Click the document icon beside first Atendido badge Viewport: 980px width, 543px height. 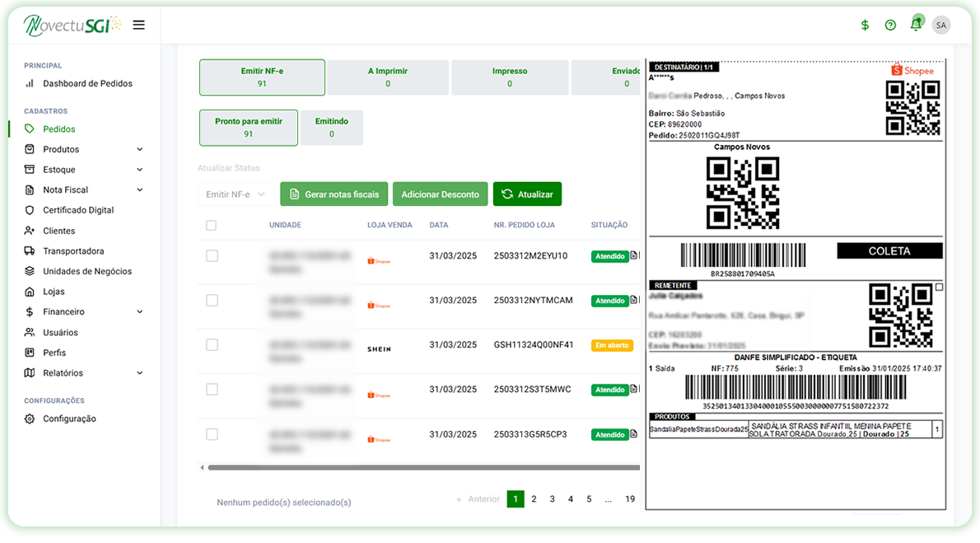[x=633, y=256]
